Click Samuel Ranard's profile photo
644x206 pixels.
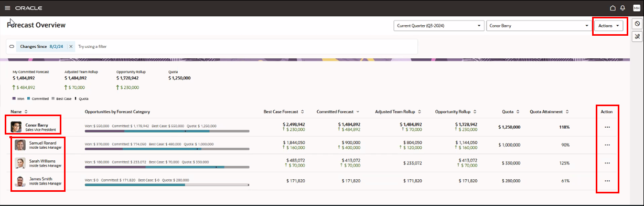coord(20,145)
